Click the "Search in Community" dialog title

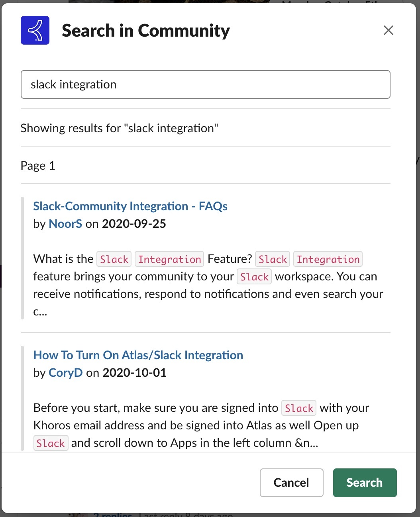point(146,31)
